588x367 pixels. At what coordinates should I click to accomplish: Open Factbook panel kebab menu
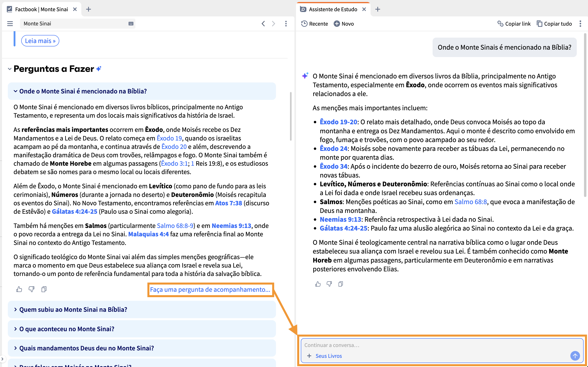(x=286, y=24)
